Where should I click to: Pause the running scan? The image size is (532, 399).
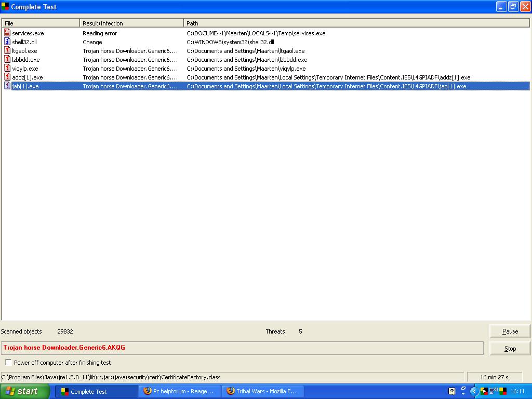510,331
